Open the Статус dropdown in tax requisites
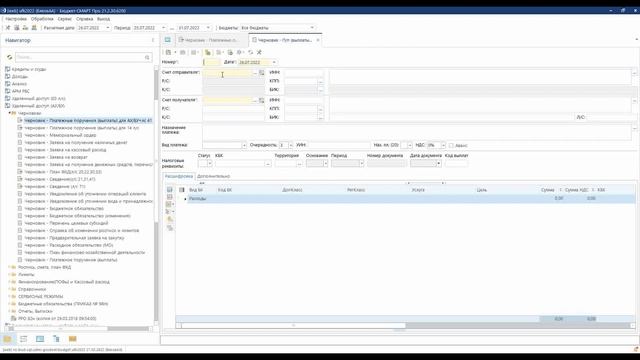Screen dimensions: 640x360 pyautogui.click(x=210, y=164)
